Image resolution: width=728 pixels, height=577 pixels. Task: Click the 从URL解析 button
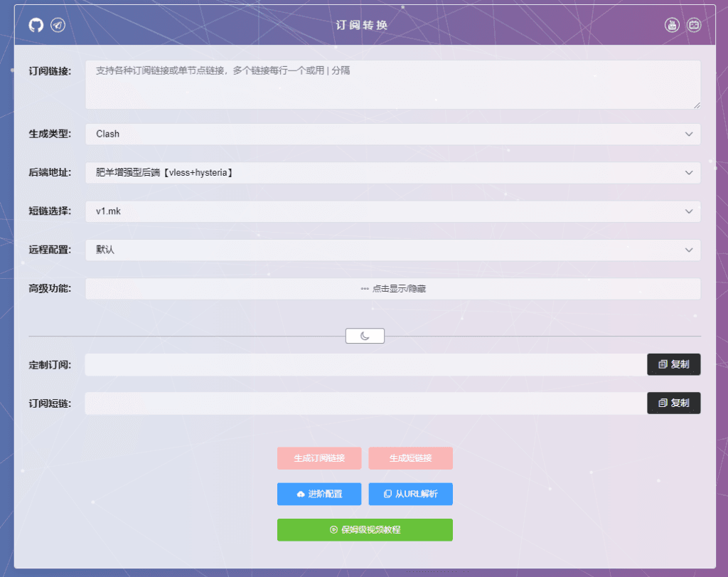[x=410, y=494]
